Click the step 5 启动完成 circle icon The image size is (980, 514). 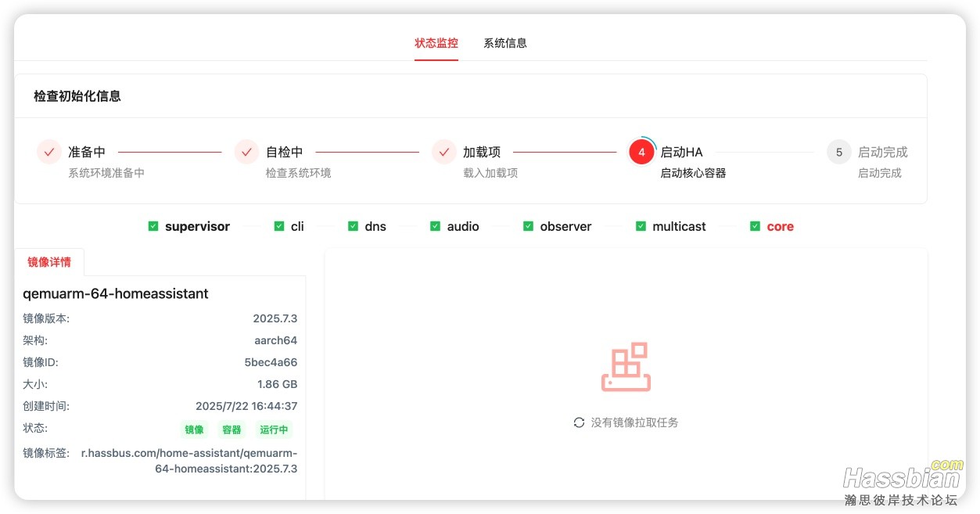[x=839, y=152]
